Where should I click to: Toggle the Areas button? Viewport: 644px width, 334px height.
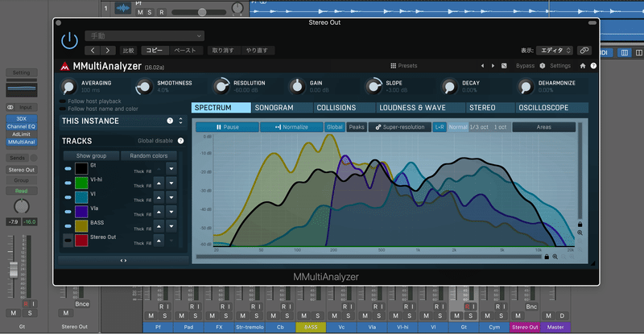pyautogui.click(x=544, y=127)
